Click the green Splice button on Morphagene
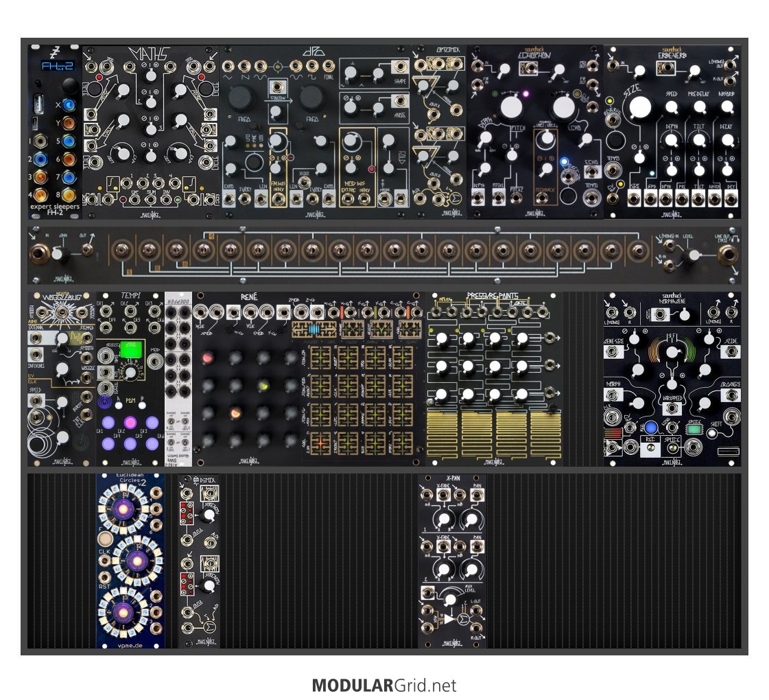Image resolution: width=769 pixels, height=700 pixels. [694, 429]
